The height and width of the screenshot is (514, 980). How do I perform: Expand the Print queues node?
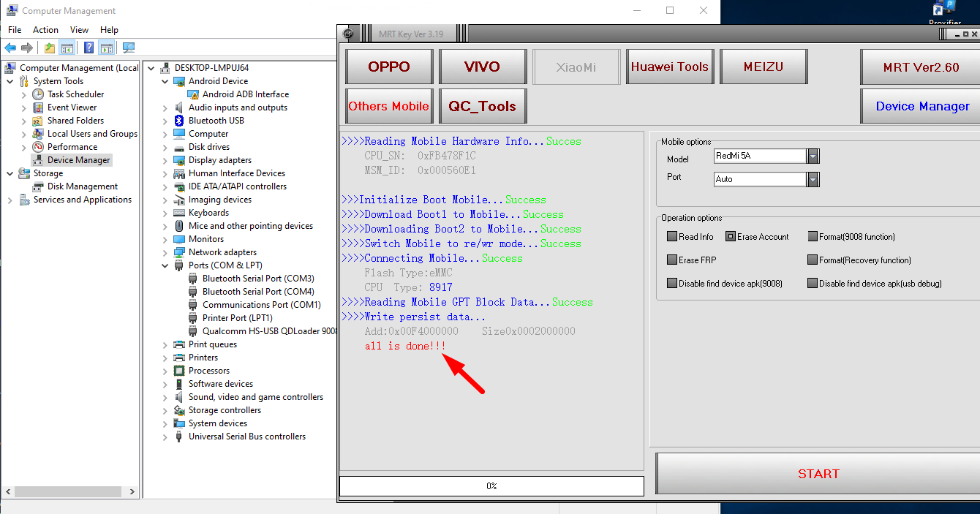pos(165,344)
